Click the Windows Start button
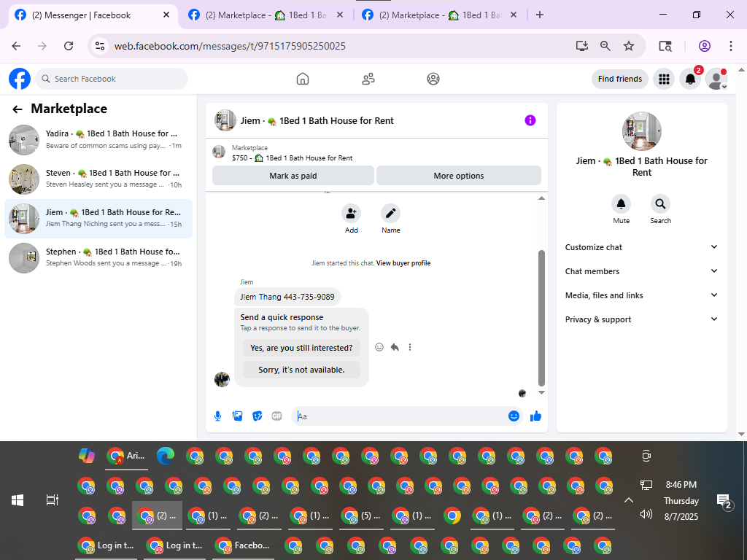 (x=18, y=500)
